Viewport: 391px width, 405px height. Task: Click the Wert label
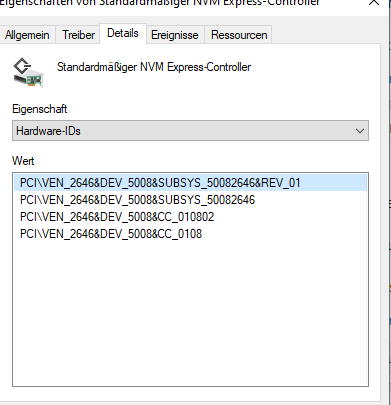coord(23,161)
